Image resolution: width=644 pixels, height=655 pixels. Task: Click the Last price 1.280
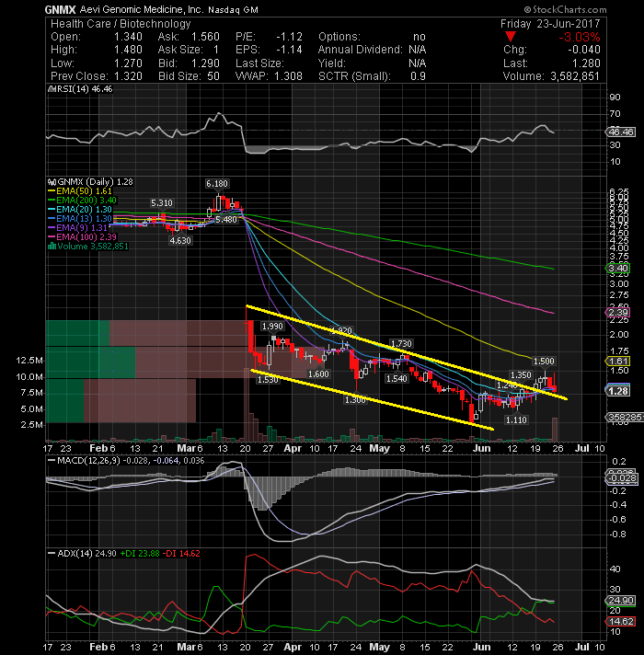point(586,63)
